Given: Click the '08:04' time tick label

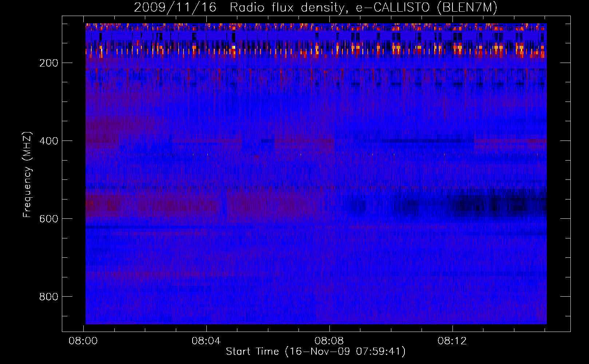Looking at the screenshot, I should click(206, 341).
